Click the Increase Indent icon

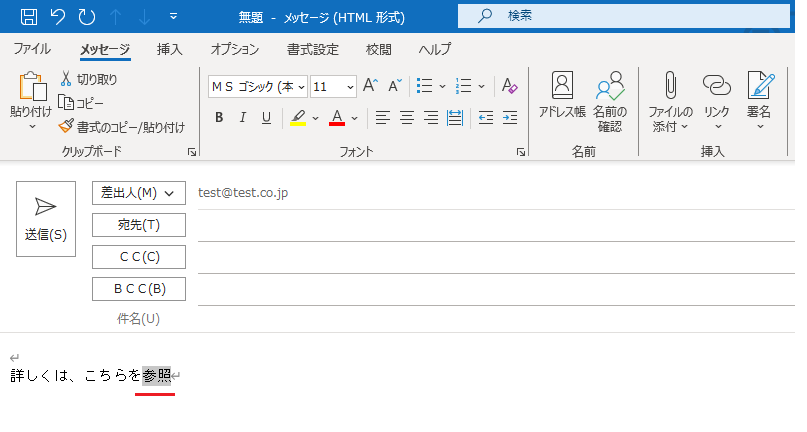pyautogui.click(x=510, y=118)
